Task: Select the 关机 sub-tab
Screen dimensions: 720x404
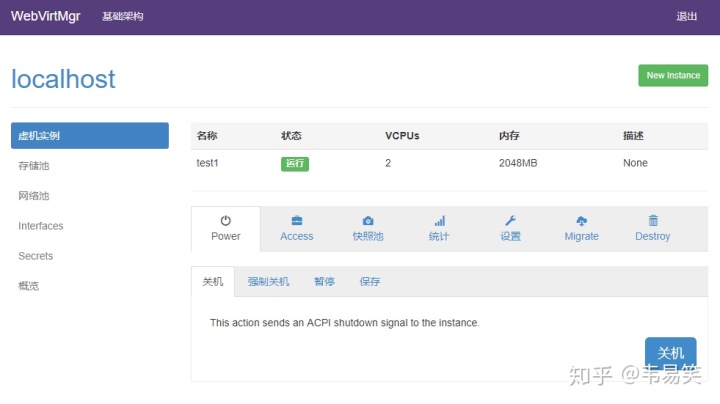Action: point(213,281)
